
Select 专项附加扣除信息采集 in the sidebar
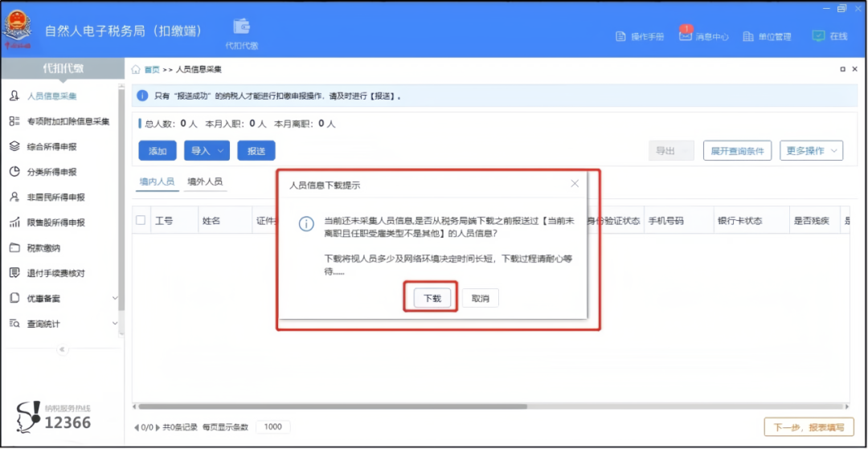point(68,121)
